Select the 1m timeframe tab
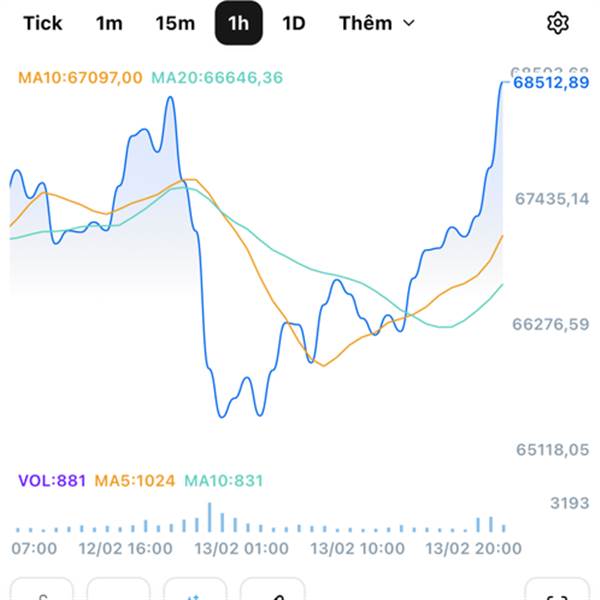Viewport: 600px width, 600px height. click(109, 23)
